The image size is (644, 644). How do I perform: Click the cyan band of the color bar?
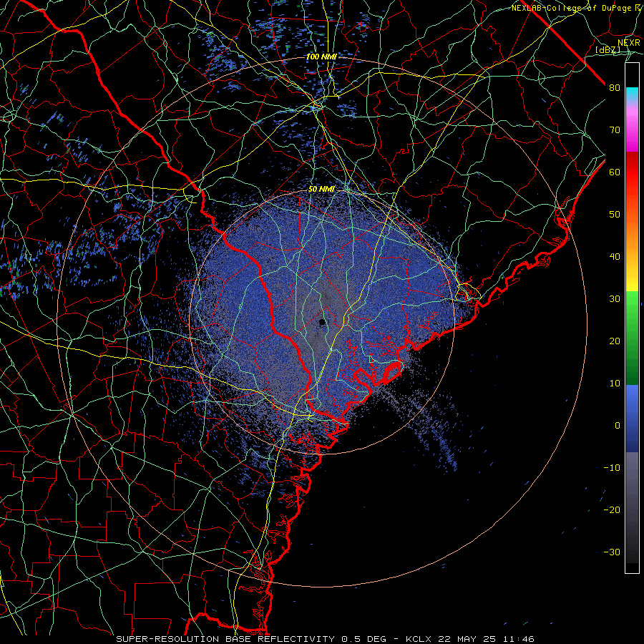click(632, 94)
